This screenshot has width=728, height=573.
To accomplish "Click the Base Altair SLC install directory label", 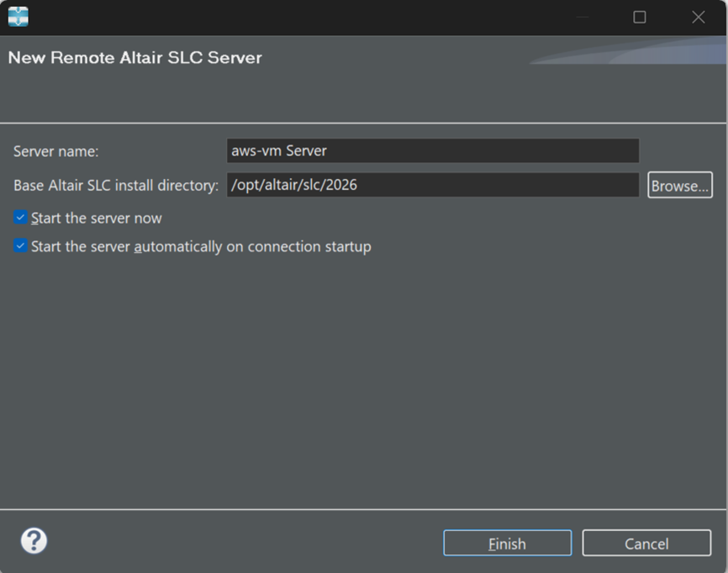I will coord(116,185).
